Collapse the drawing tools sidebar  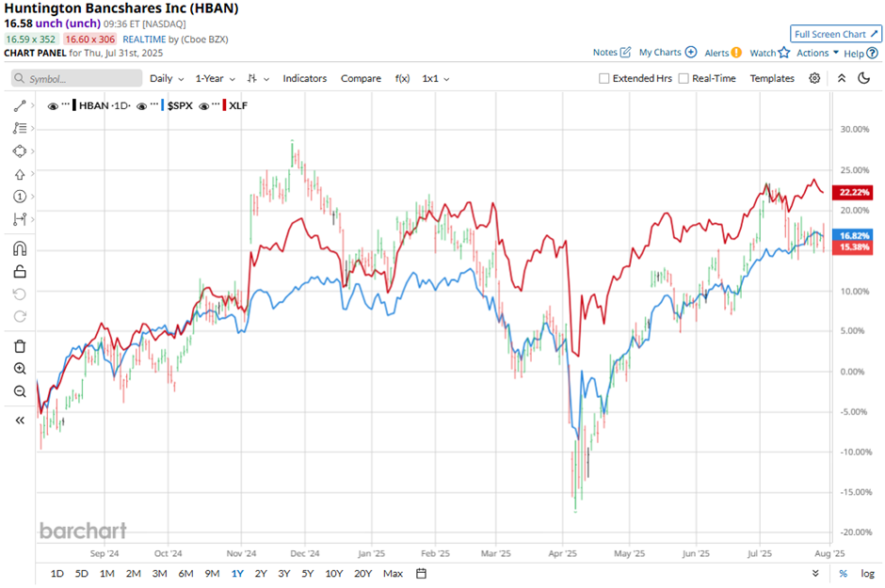coord(20,421)
